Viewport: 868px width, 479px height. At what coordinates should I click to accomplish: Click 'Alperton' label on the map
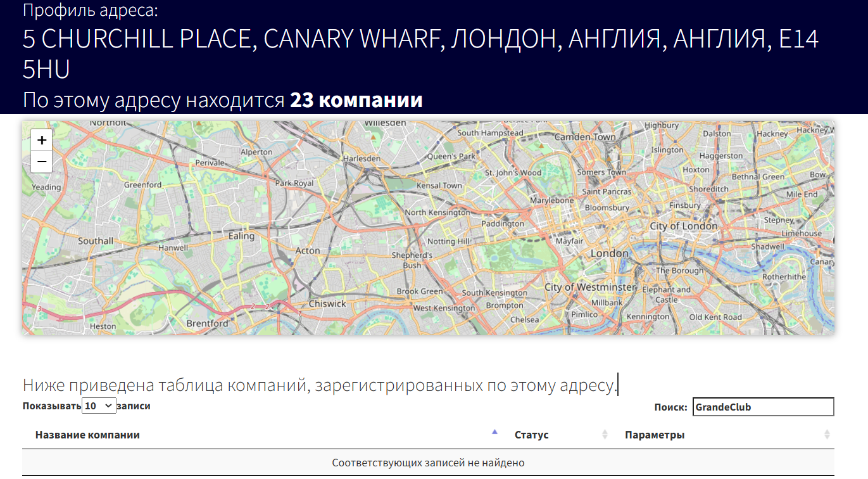[256, 152]
